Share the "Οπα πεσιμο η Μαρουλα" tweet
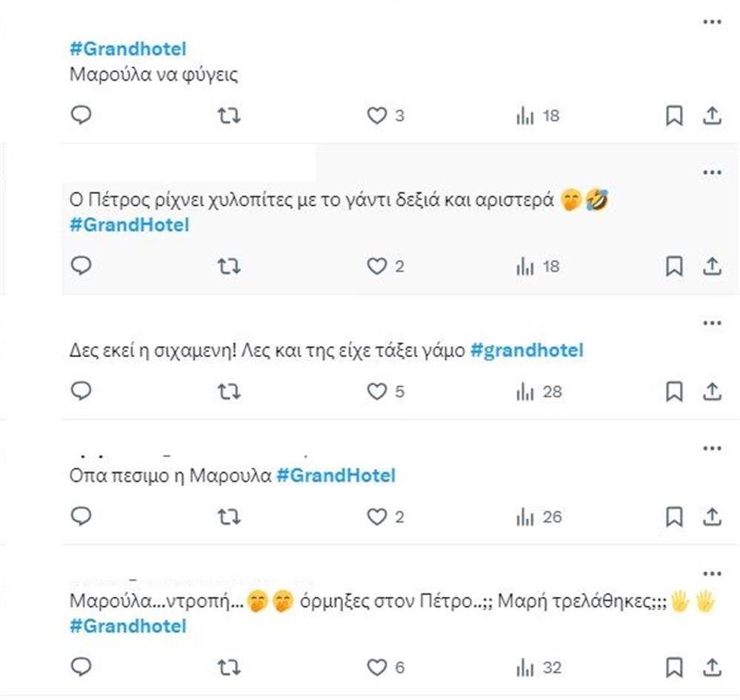Viewport: 740px width, 700px height. (x=711, y=517)
